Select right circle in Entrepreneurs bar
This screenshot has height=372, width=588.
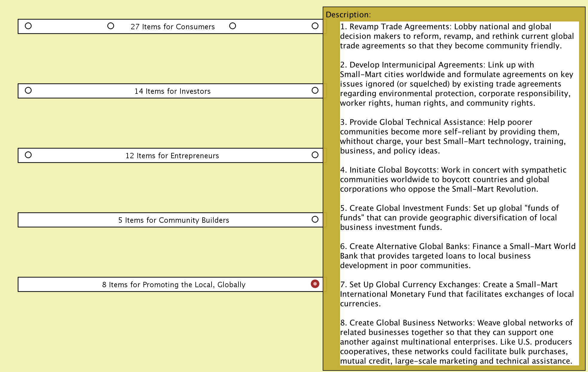coord(315,155)
